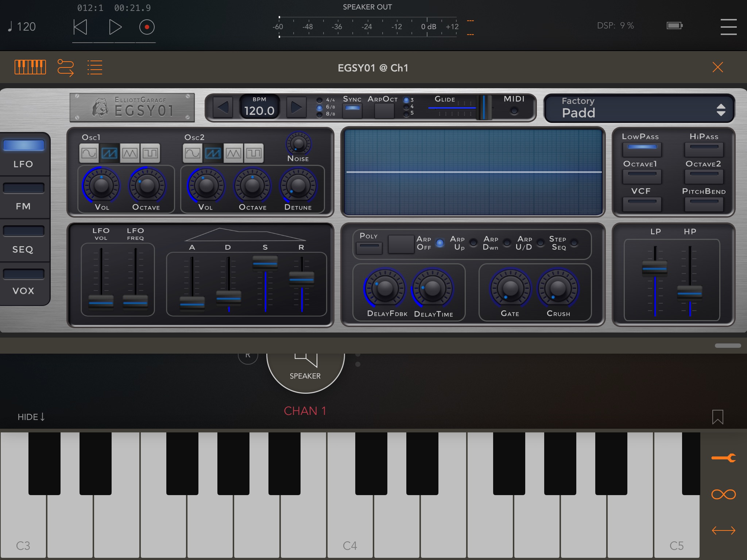Select the 6/8 sync division

319,107
